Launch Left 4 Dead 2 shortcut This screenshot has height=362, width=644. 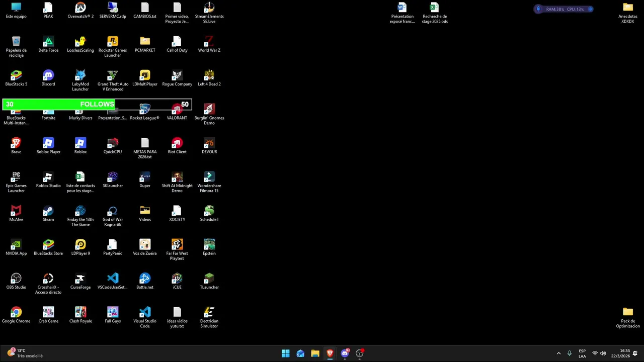[x=209, y=78]
